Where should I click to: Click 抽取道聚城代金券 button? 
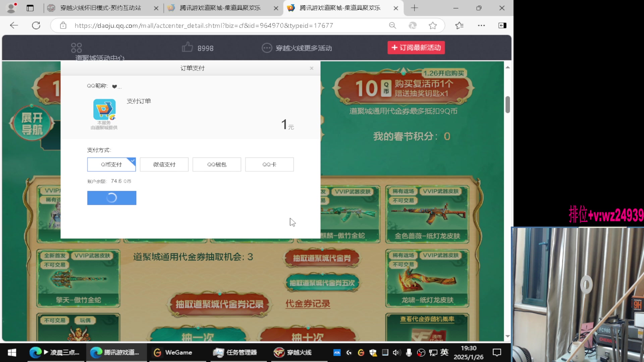[x=322, y=258]
